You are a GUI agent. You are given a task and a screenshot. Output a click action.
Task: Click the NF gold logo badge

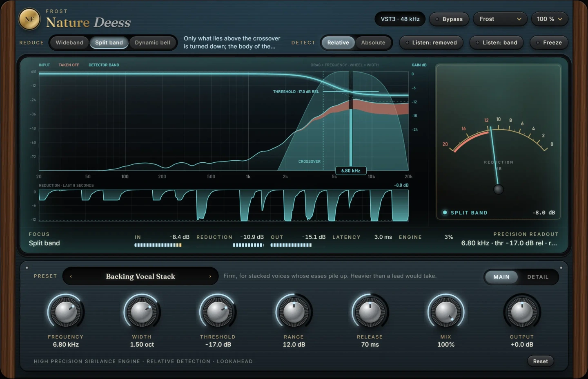[29, 19]
